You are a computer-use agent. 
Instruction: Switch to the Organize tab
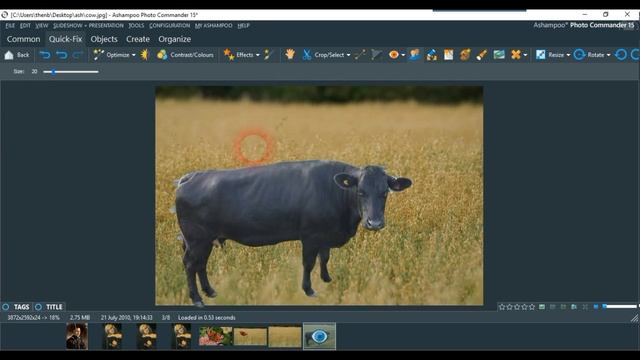tap(175, 39)
